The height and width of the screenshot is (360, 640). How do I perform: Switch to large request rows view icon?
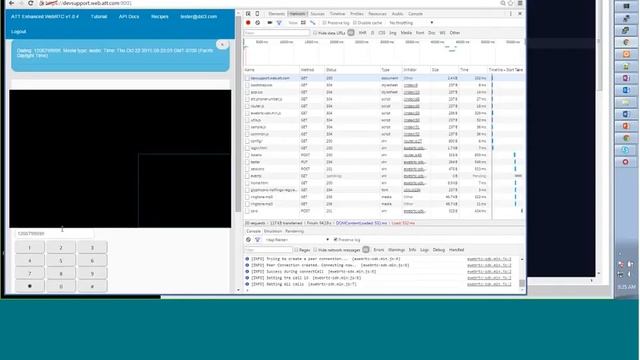point(303,23)
